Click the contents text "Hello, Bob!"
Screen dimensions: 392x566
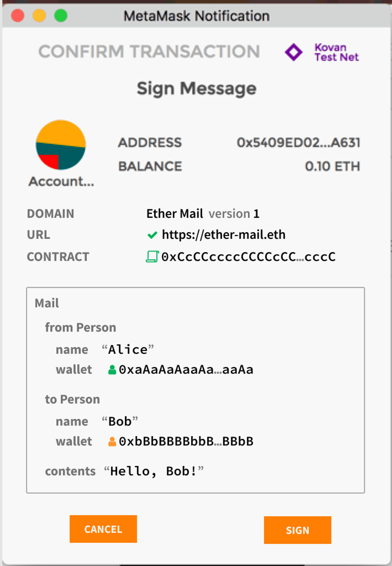[155, 470]
